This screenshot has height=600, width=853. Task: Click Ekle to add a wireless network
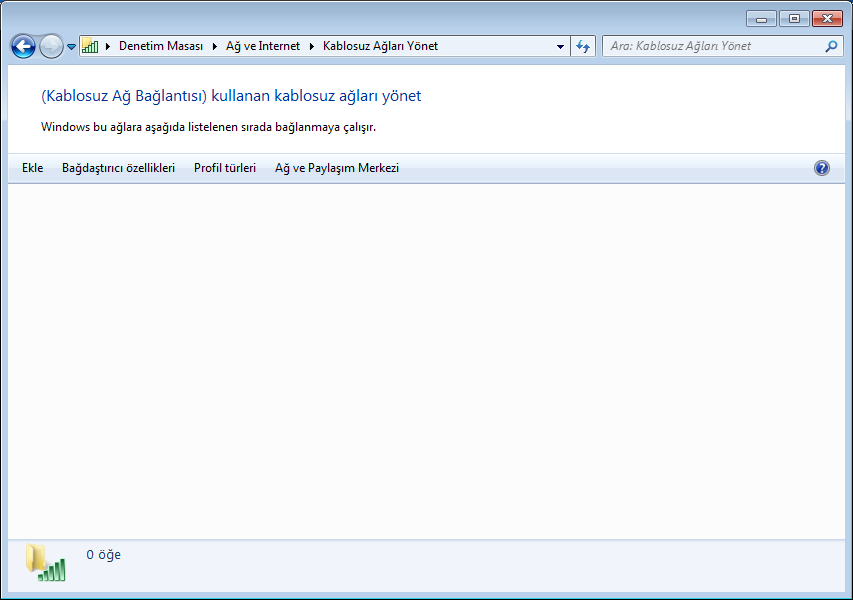(33, 168)
